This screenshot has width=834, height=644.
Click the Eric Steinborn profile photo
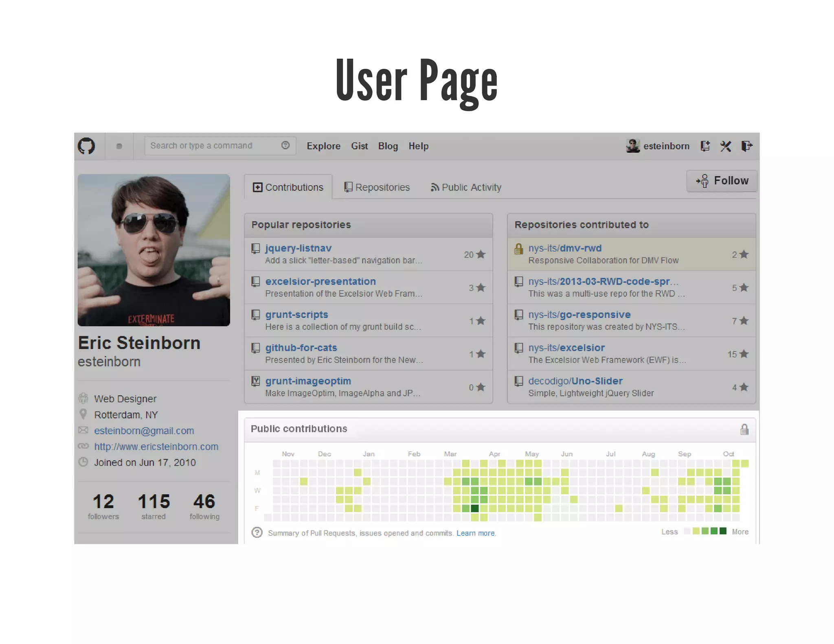(154, 250)
